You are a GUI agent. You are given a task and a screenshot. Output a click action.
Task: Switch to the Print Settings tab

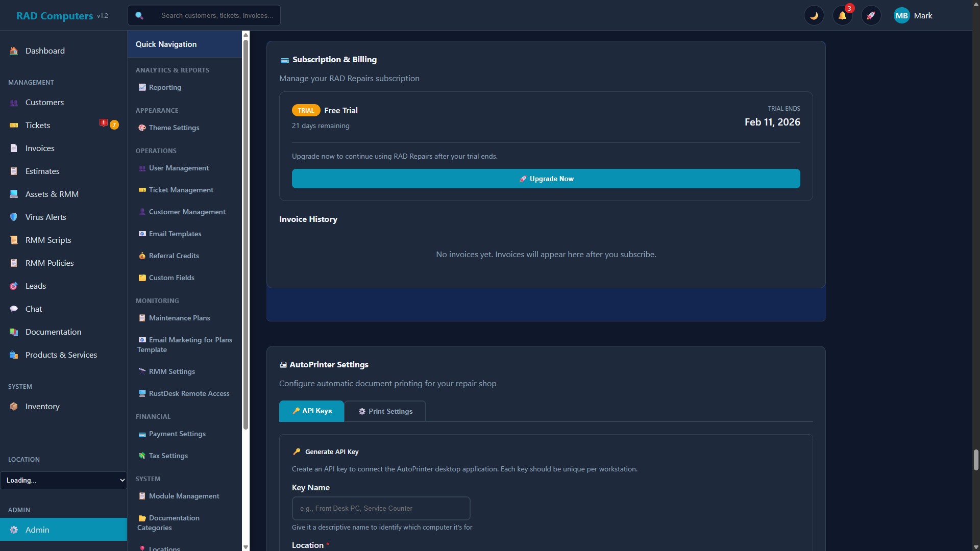(x=385, y=411)
